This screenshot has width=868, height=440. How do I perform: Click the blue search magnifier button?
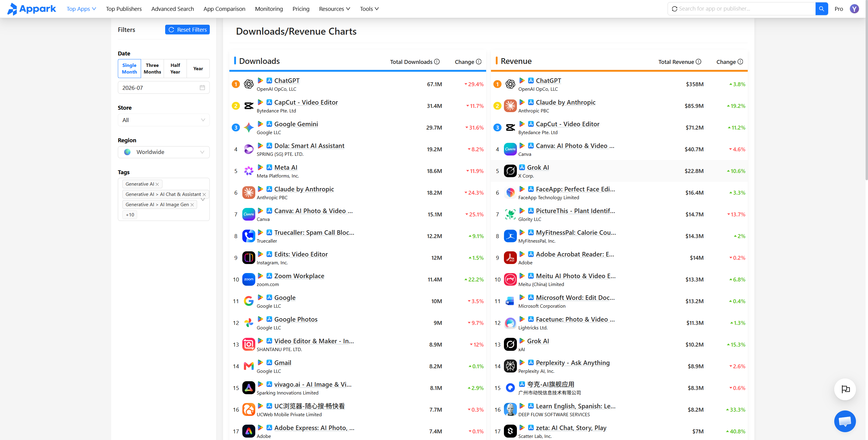821,9
